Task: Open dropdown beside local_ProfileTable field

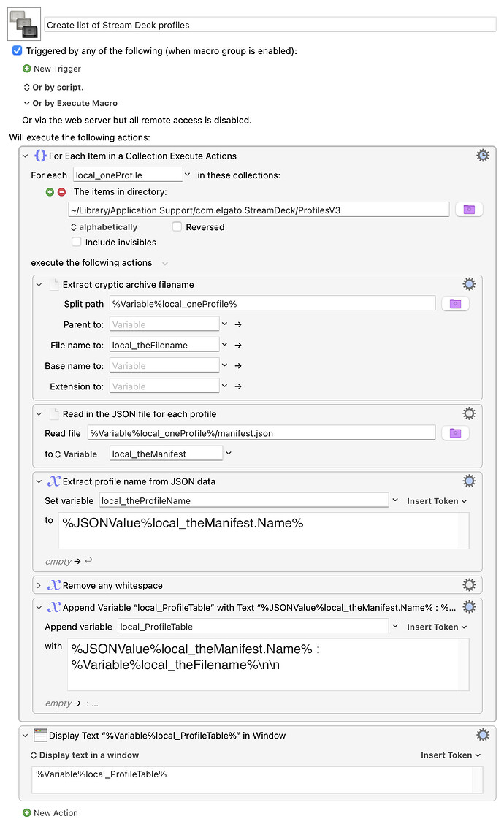Action: click(395, 627)
